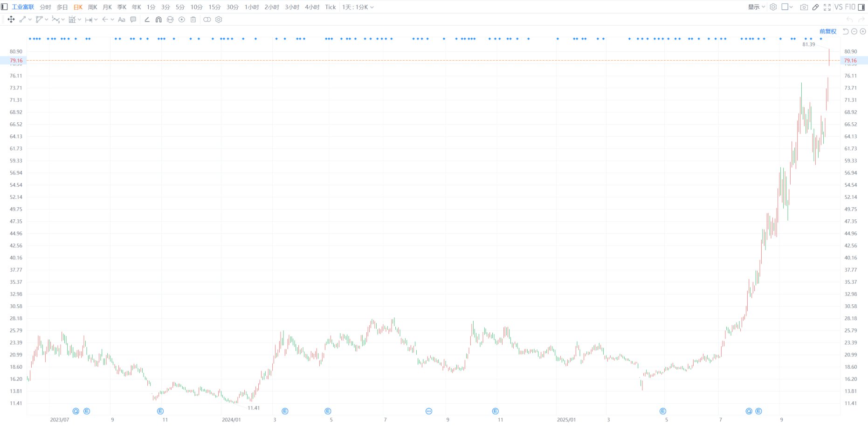Screen dimensions: 868x427
Task: Open the 显示 display dropdown
Action: point(756,7)
